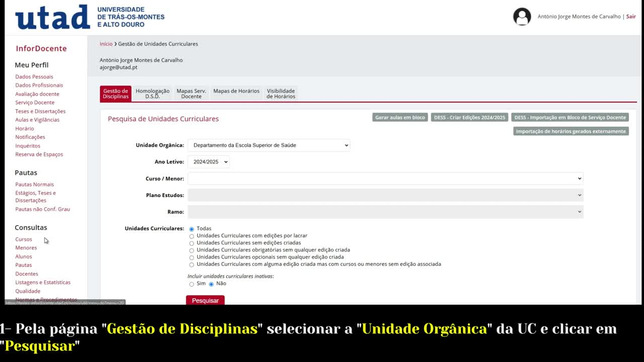Open Aulas e Vigilâncias link

pyautogui.click(x=37, y=120)
